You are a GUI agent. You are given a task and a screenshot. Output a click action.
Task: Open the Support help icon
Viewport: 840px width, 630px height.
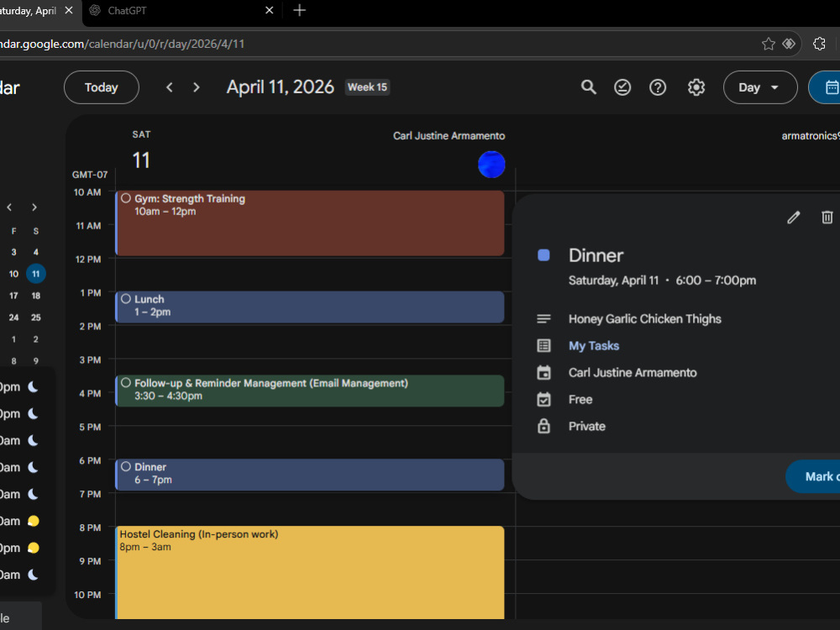[658, 87]
